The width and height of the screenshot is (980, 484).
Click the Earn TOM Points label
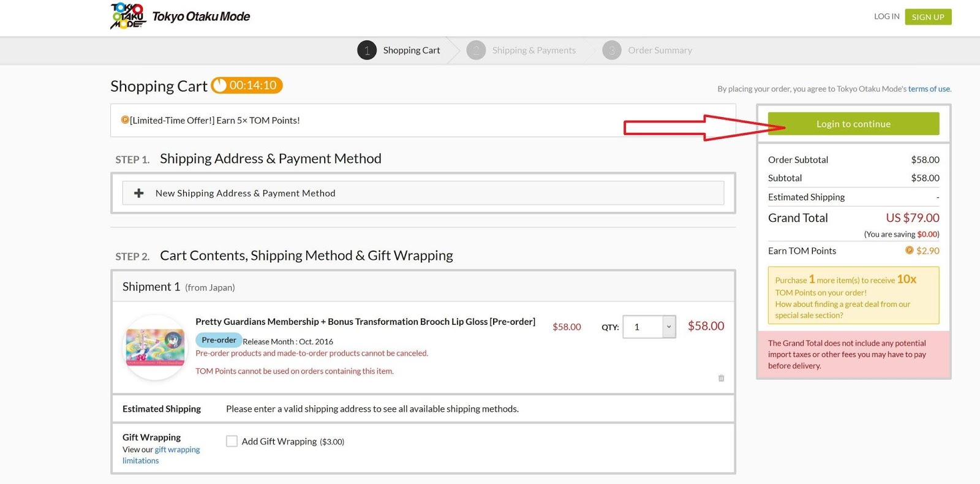coord(802,251)
